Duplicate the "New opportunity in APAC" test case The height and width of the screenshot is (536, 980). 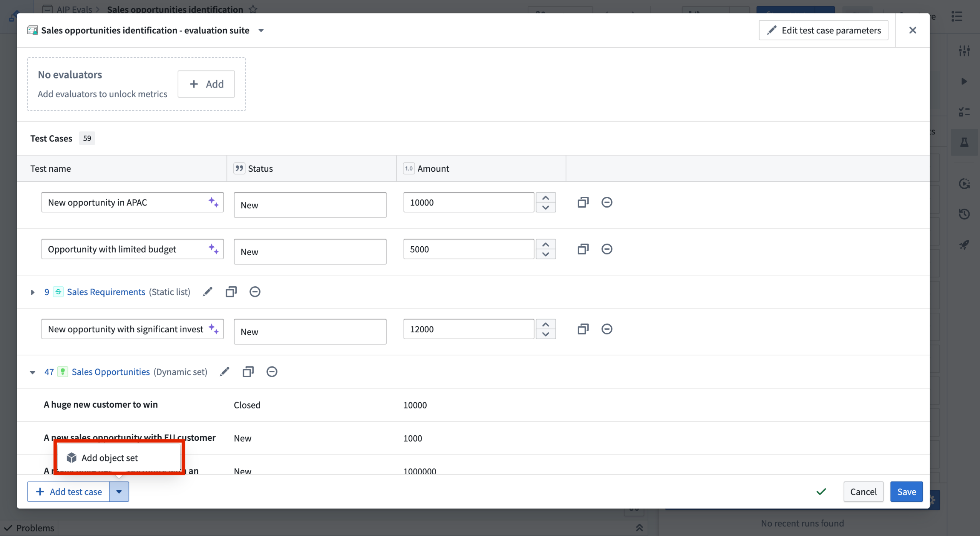coord(583,202)
